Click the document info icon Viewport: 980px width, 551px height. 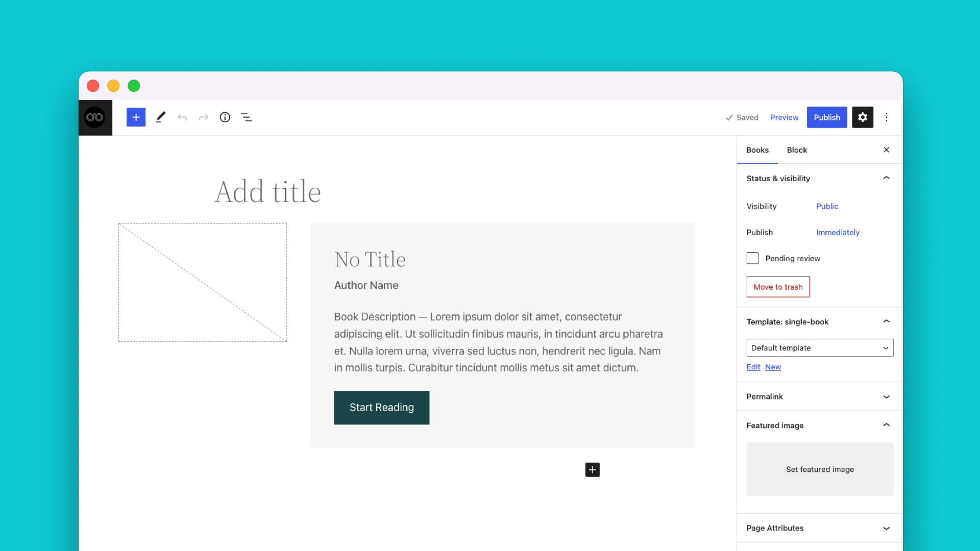[225, 117]
